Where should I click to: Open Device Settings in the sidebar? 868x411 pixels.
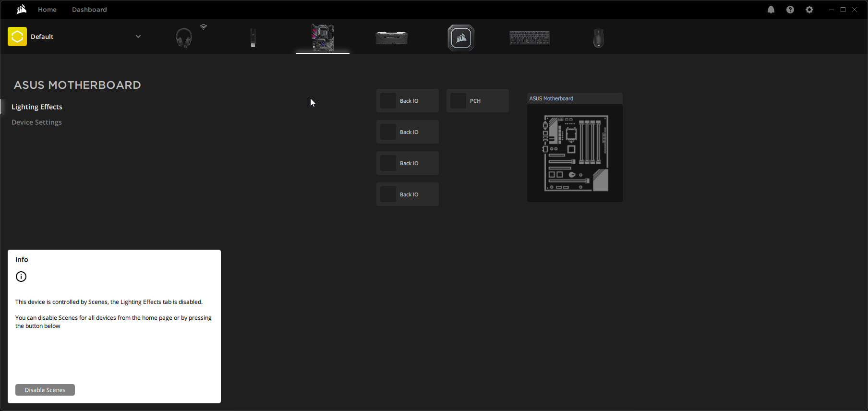[x=36, y=122]
